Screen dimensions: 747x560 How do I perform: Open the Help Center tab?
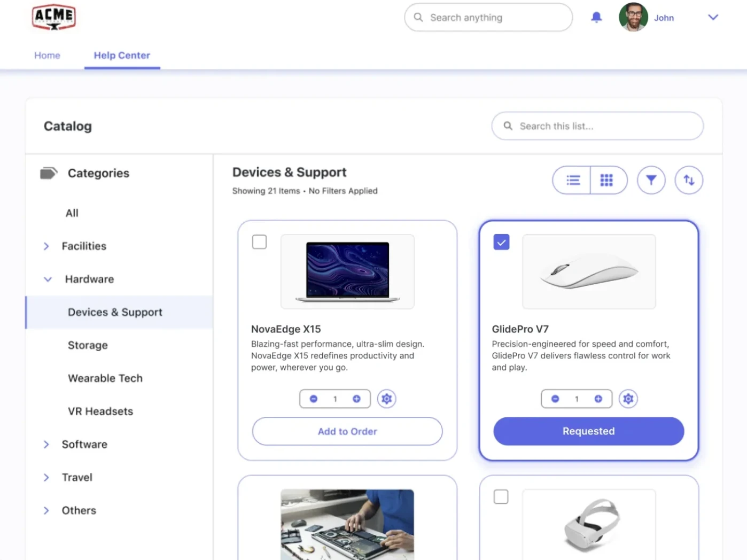[122, 55]
